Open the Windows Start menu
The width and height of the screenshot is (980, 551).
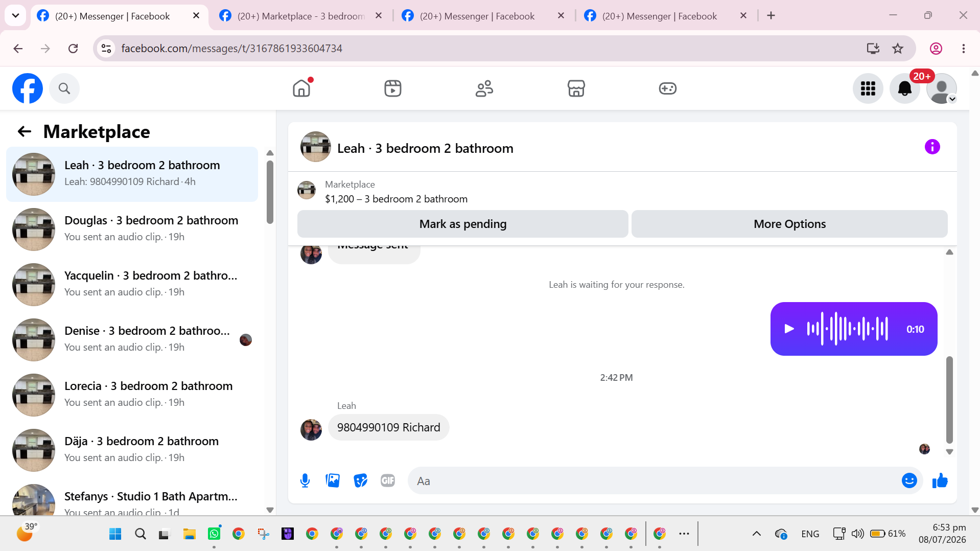click(x=115, y=534)
